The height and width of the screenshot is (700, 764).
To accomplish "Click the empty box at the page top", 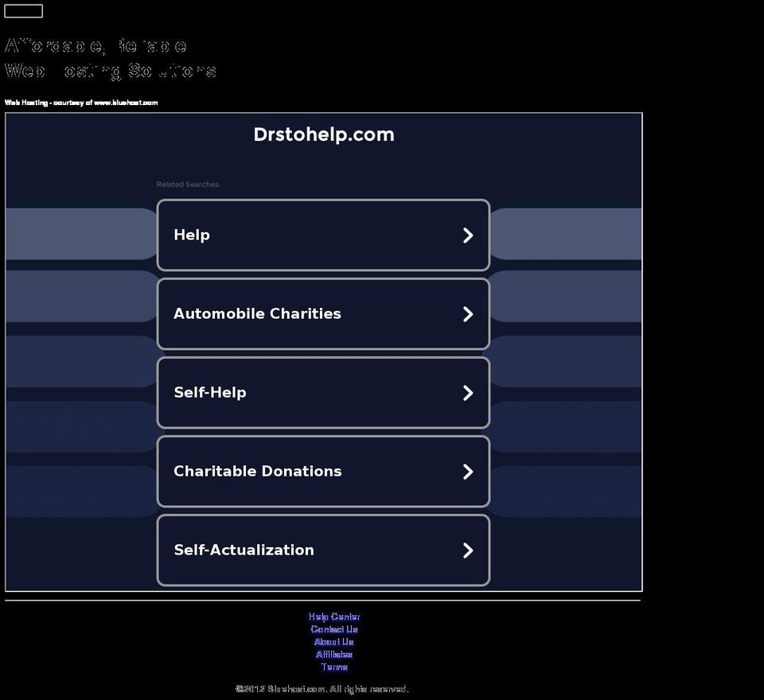I will tap(23, 10).
